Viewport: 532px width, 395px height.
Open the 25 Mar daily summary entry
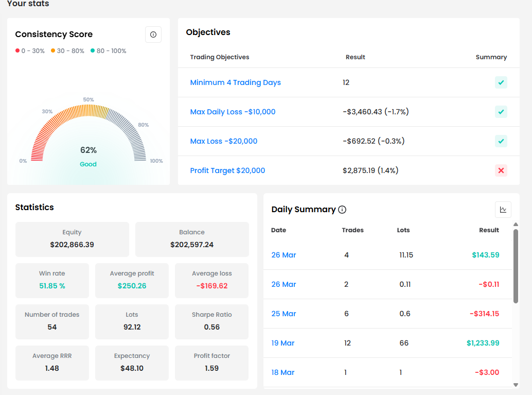coord(283,314)
